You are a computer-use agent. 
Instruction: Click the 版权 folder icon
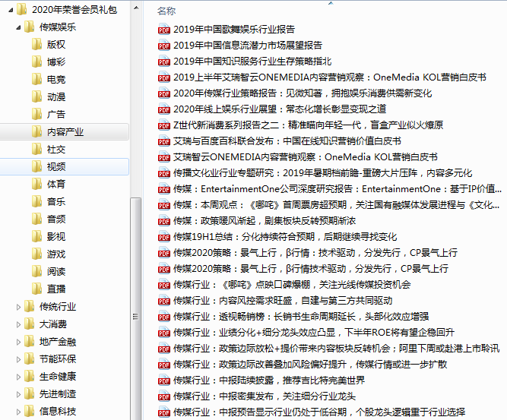tap(36, 44)
